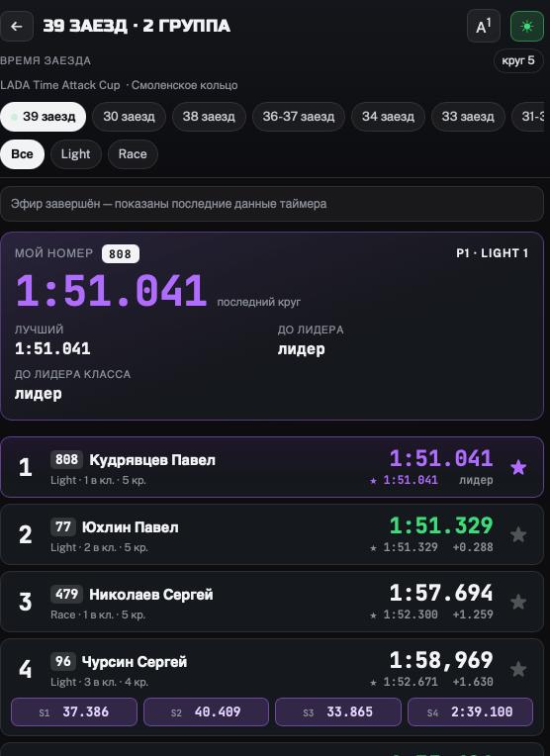Select the 39 заезд tab

tap(44, 117)
